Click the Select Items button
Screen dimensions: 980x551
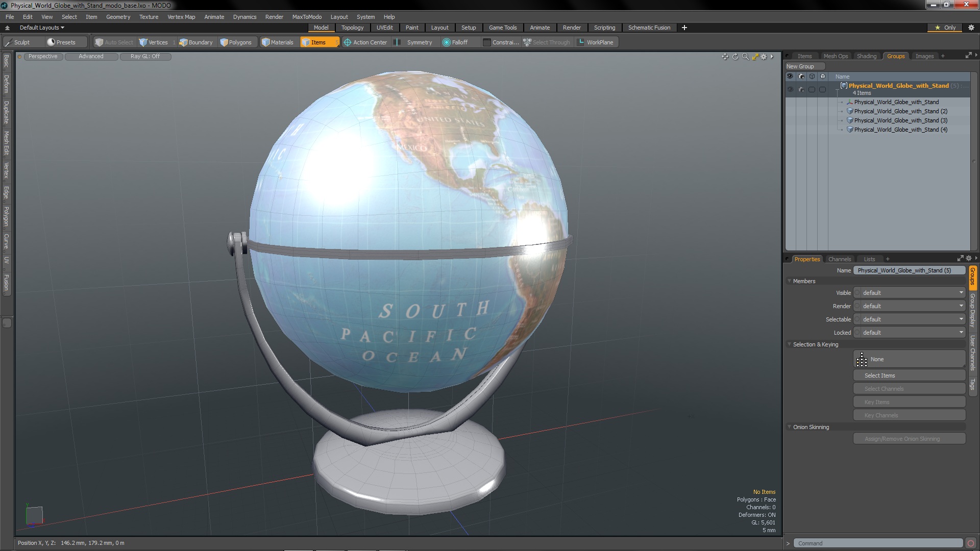pos(910,375)
